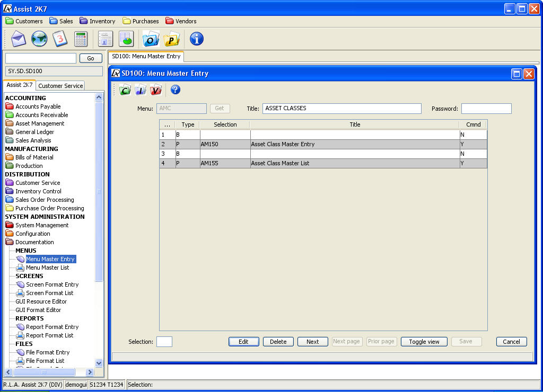Open Sales menu
The width and height of the screenshot is (543, 392).
click(x=62, y=21)
